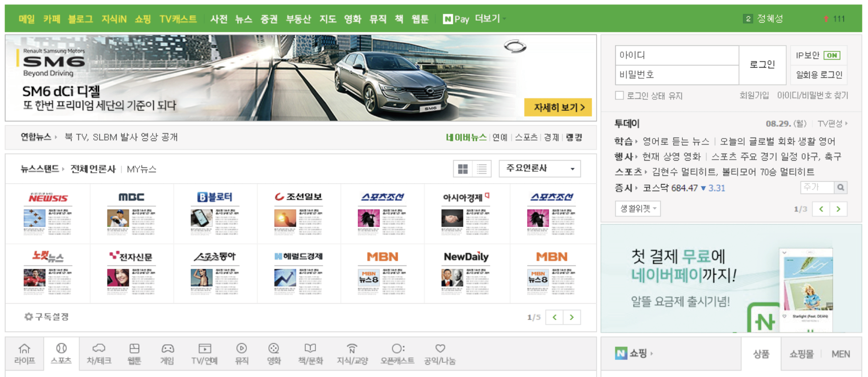
Task: Open the 전자신문 logo
Action: pos(131,257)
